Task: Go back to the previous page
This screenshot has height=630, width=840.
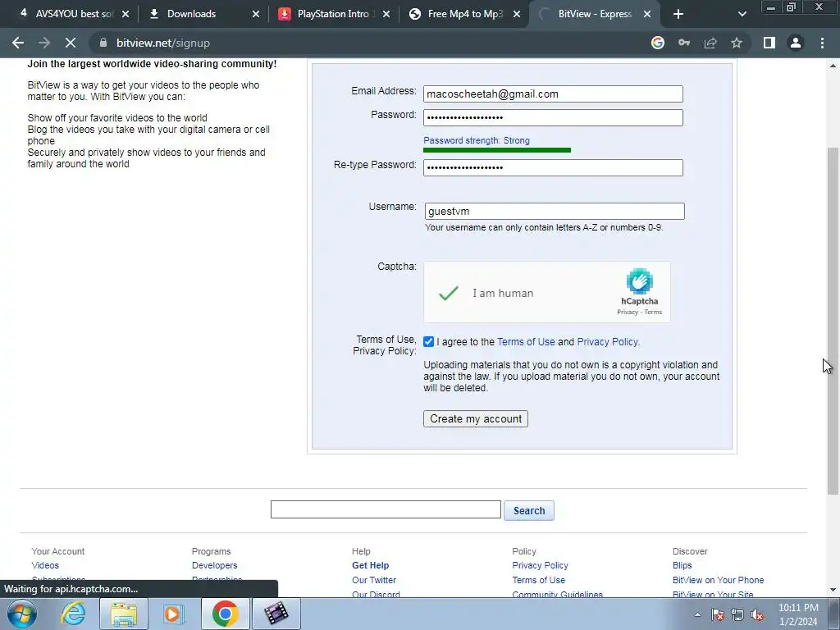Action: coord(18,43)
